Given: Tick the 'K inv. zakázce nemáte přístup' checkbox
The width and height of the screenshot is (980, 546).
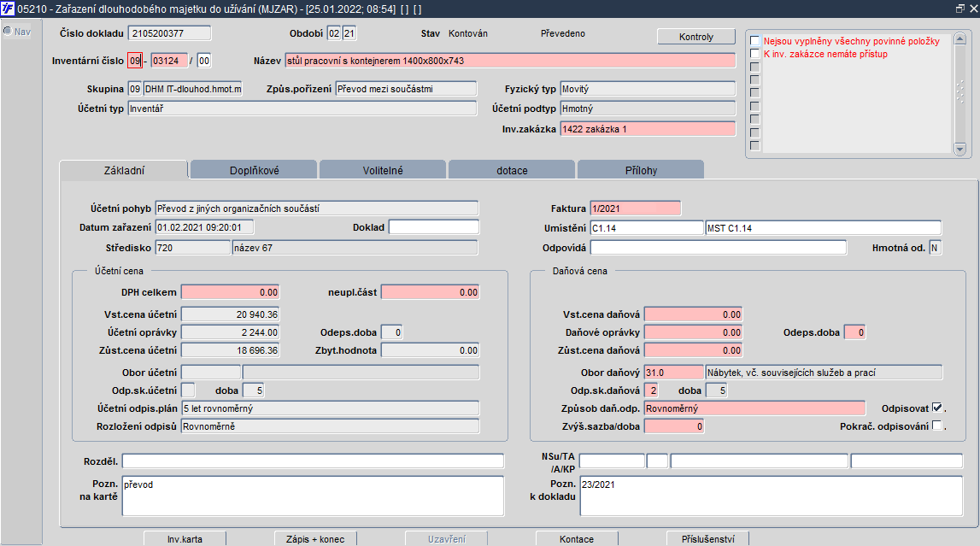Looking at the screenshot, I should [x=754, y=54].
